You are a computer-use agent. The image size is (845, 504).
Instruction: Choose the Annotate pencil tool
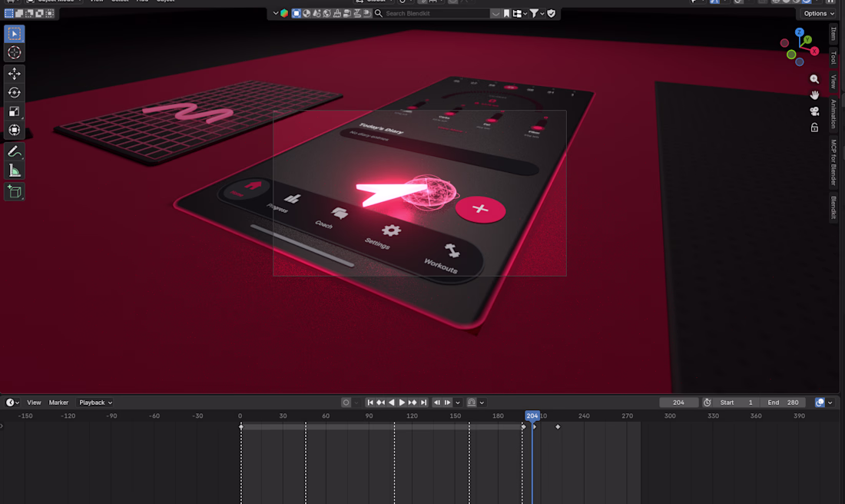point(15,151)
